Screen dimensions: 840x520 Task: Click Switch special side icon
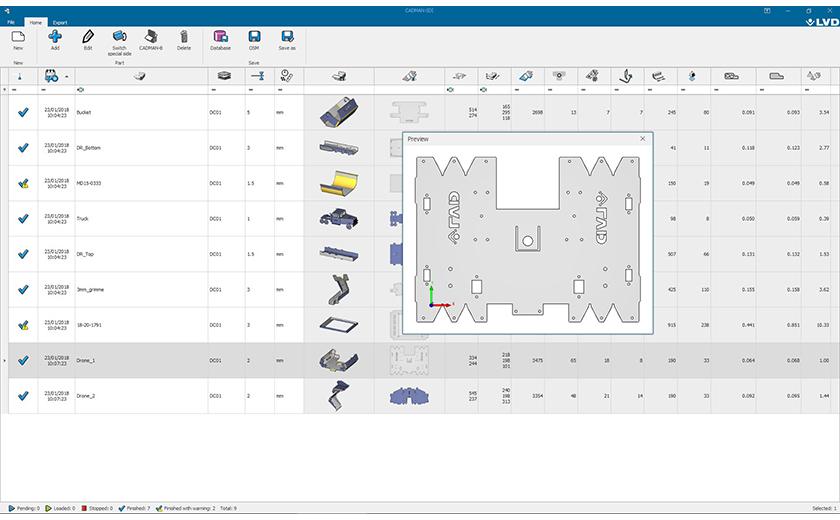coord(119,37)
